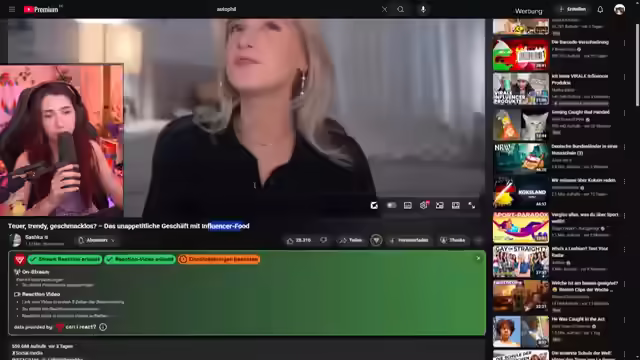Open options for He Was Caught video
640x360 pixels.
tap(624, 320)
